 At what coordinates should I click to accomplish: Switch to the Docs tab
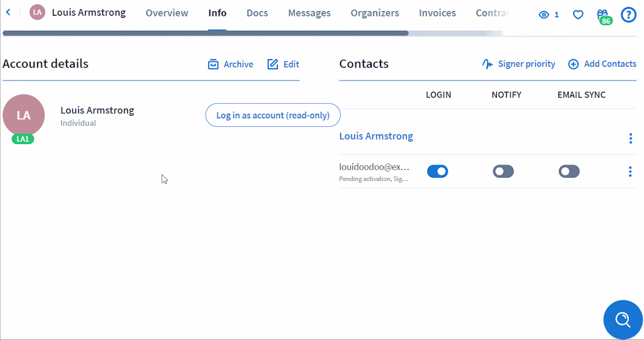pyautogui.click(x=257, y=13)
